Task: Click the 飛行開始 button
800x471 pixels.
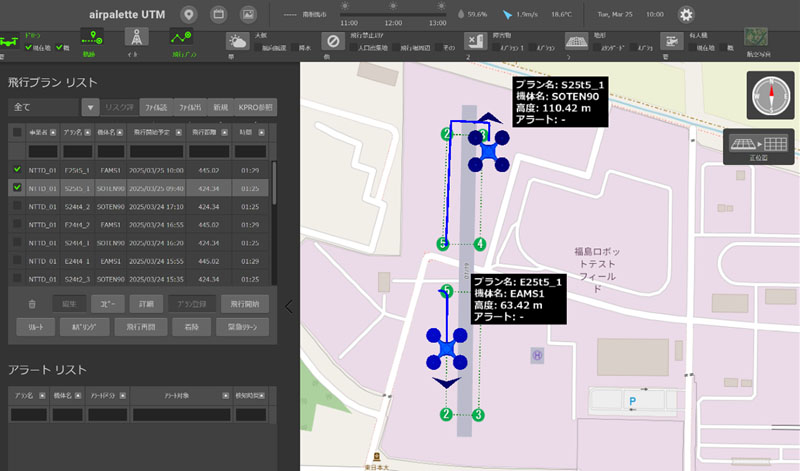Action: [244, 303]
